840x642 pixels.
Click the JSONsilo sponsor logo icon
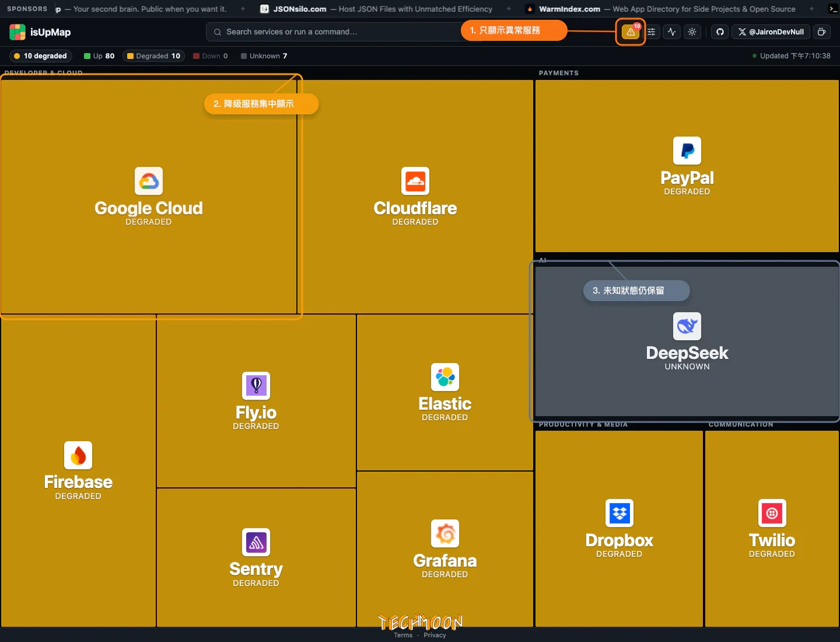pyautogui.click(x=264, y=9)
